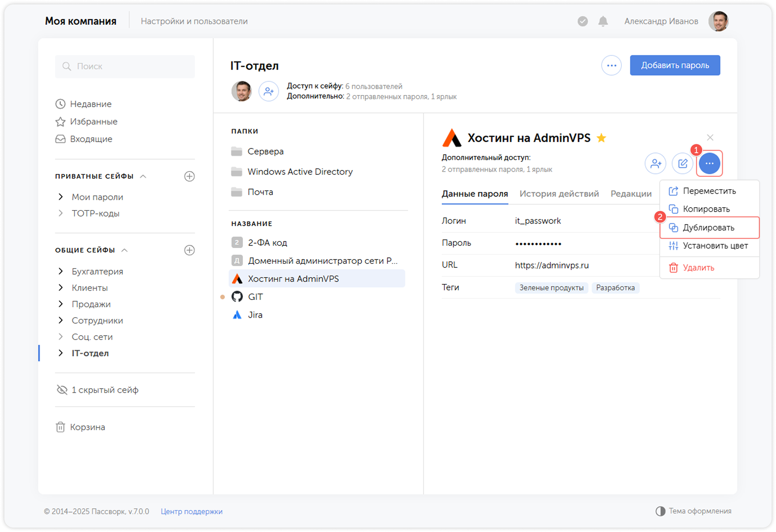Open Александр Иванов profile avatar
Screen dimensions: 776x532
pyautogui.click(x=718, y=21)
